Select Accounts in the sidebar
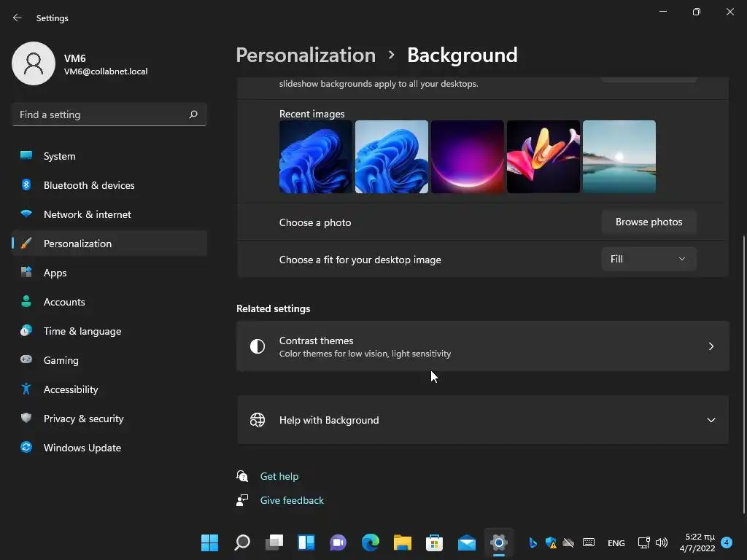This screenshot has width=747, height=560. (x=109, y=302)
